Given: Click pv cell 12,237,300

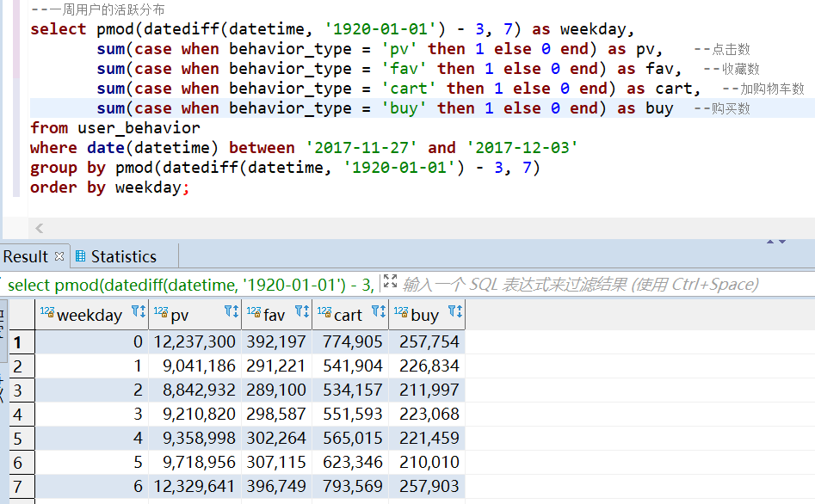Looking at the screenshot, I should [194, 342].
